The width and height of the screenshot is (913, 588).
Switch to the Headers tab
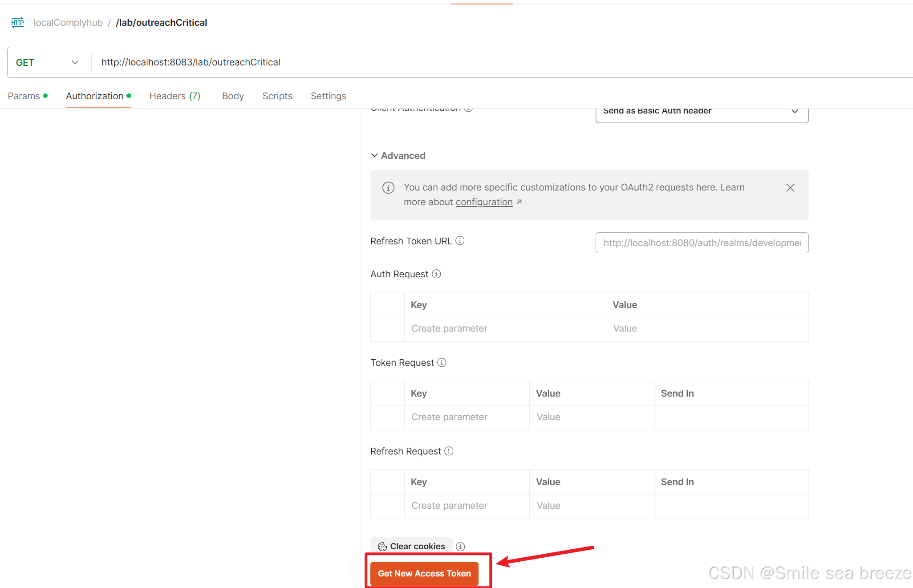[174, 96]
